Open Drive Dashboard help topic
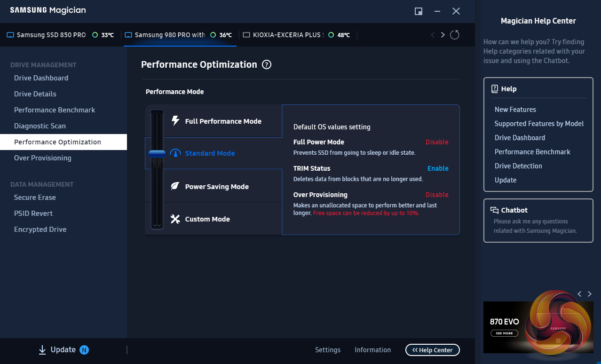The width and height of the screenshot is (601, 364). (x=520, y=138)
